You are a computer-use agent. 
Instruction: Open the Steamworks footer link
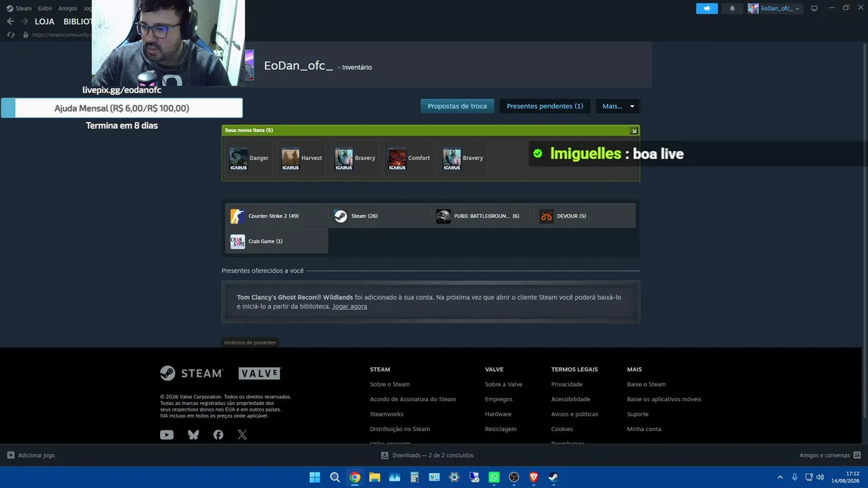[x=387, y=414]
